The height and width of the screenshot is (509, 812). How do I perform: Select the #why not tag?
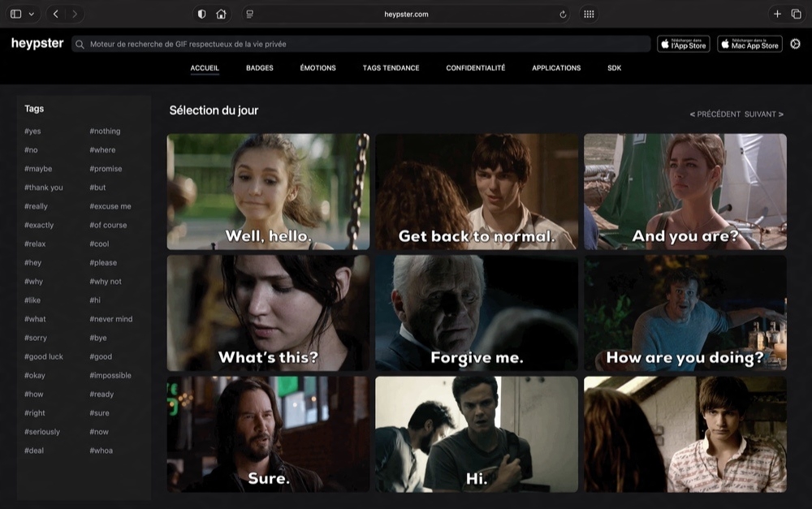point(106,282)
